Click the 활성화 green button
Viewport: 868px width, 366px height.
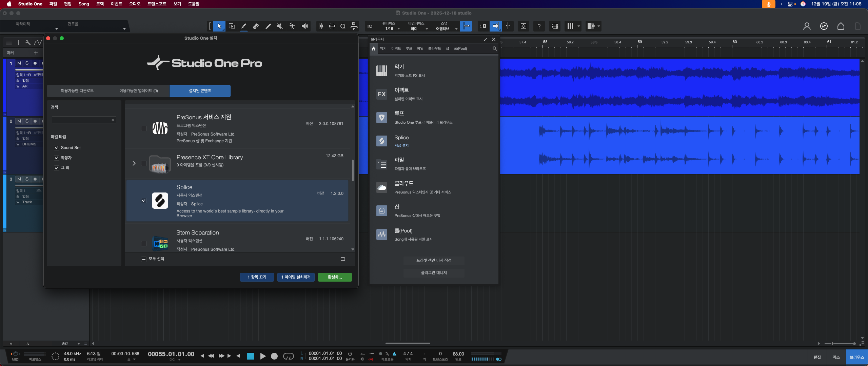[335, 277]
